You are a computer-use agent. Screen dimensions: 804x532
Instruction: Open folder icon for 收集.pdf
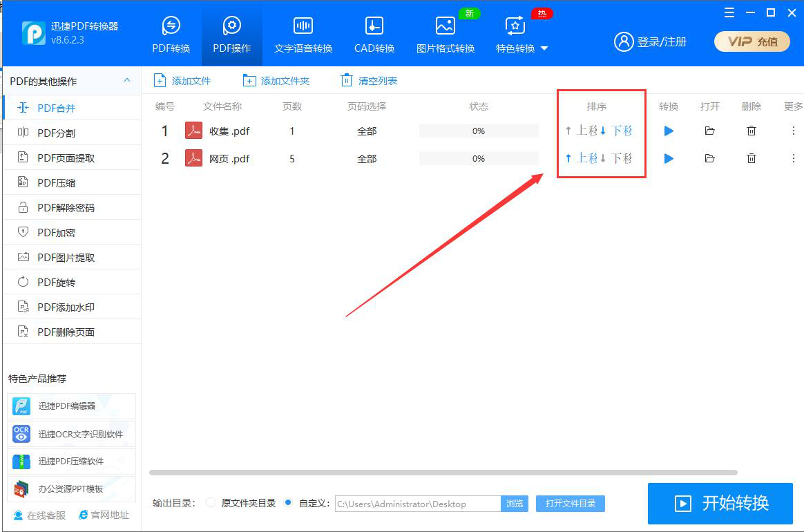coord(709,131)
